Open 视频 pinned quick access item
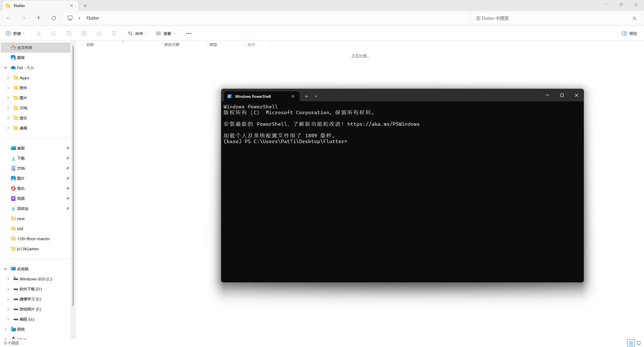644x347 pixels. pyautogui.click(x=21, y=198)
